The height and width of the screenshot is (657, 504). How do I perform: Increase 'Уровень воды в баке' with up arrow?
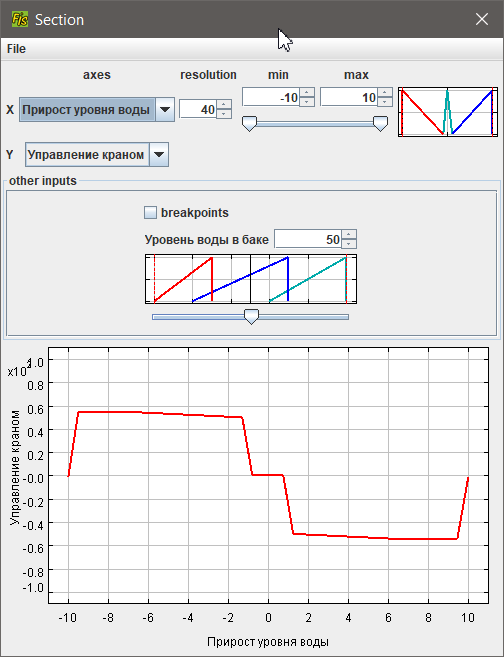click(349, 235)
